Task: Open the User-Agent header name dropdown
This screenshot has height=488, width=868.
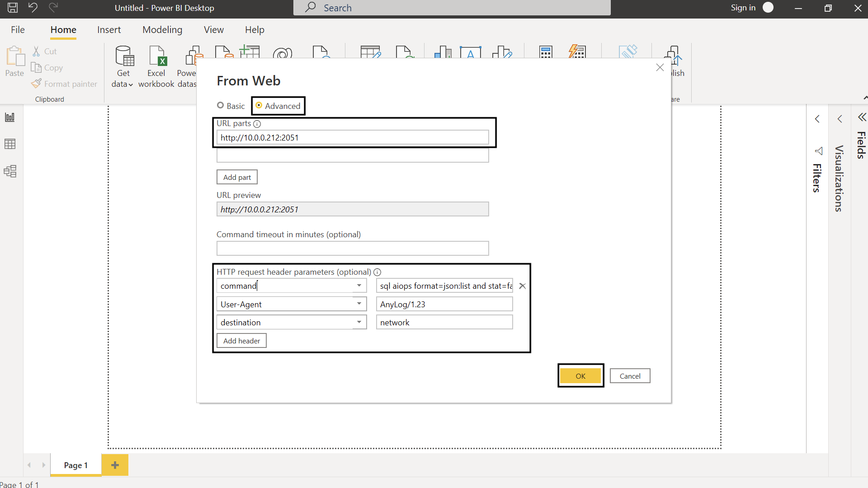Action: pyautogui.click(x=359, y=304)
